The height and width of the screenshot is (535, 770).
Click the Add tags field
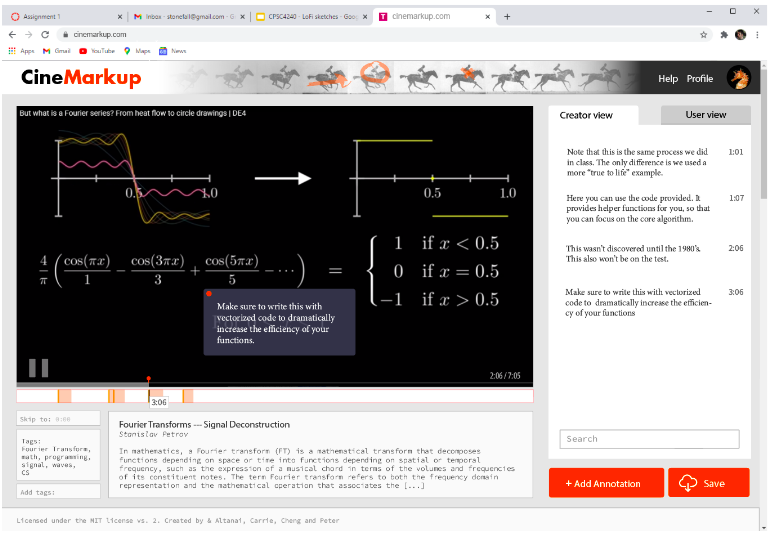point(58,492)
